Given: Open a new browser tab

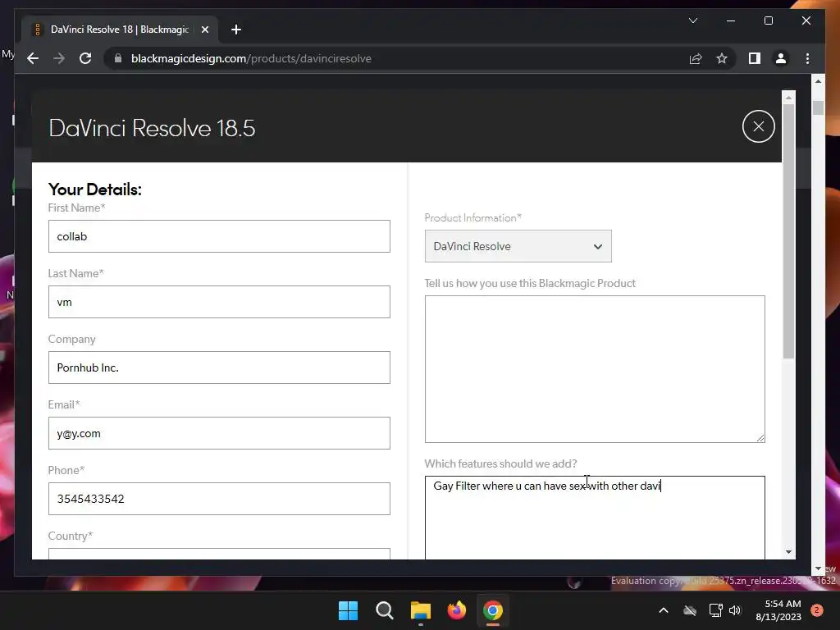Looking at the screenshot, I should [x=235, y=30].
